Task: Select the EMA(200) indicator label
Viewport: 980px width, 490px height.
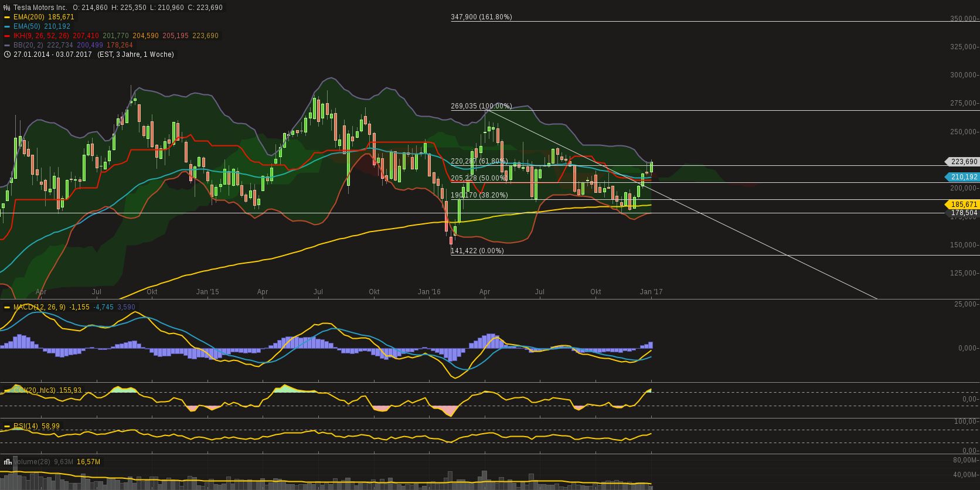Action: [x=28, y=17]
